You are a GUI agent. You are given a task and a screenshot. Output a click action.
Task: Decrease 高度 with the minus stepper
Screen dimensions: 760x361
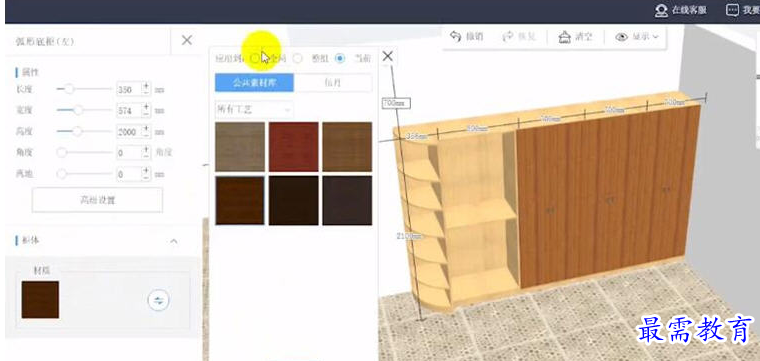146,135
